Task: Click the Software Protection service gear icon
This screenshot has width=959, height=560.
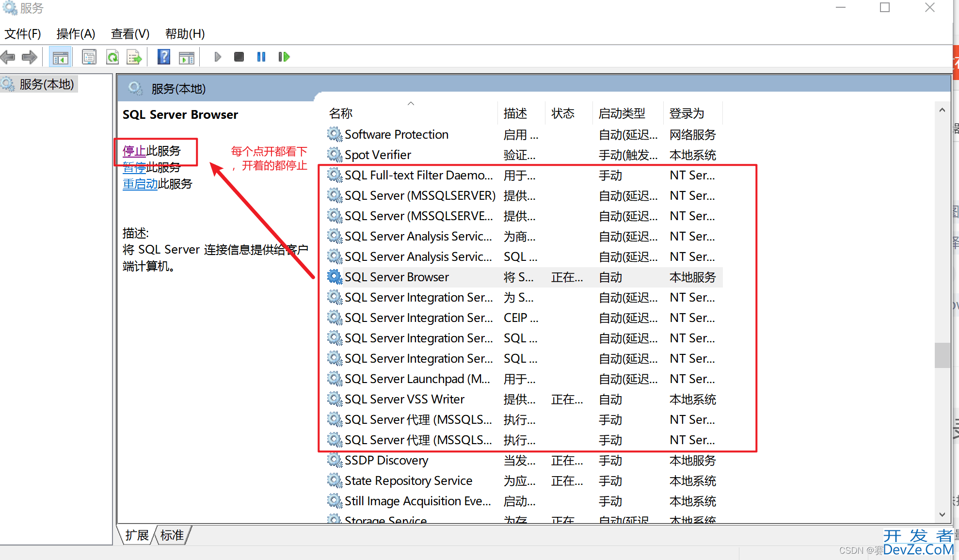Action: pos(335,134)
